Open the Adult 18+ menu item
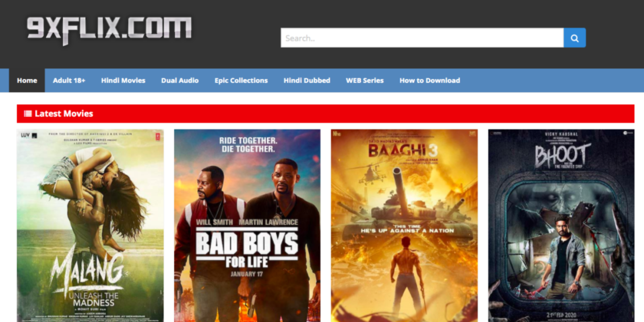Image resolution: width=644 pixels, height=322 pixels. pos(69,80)
